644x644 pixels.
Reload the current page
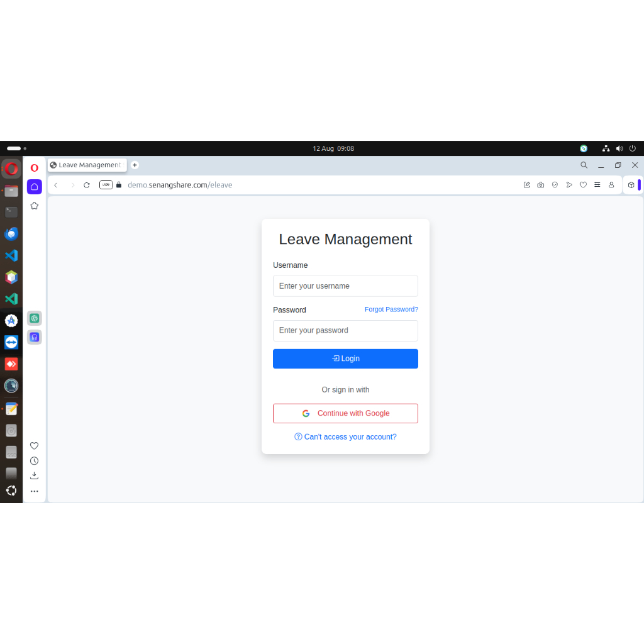[87, 185]
